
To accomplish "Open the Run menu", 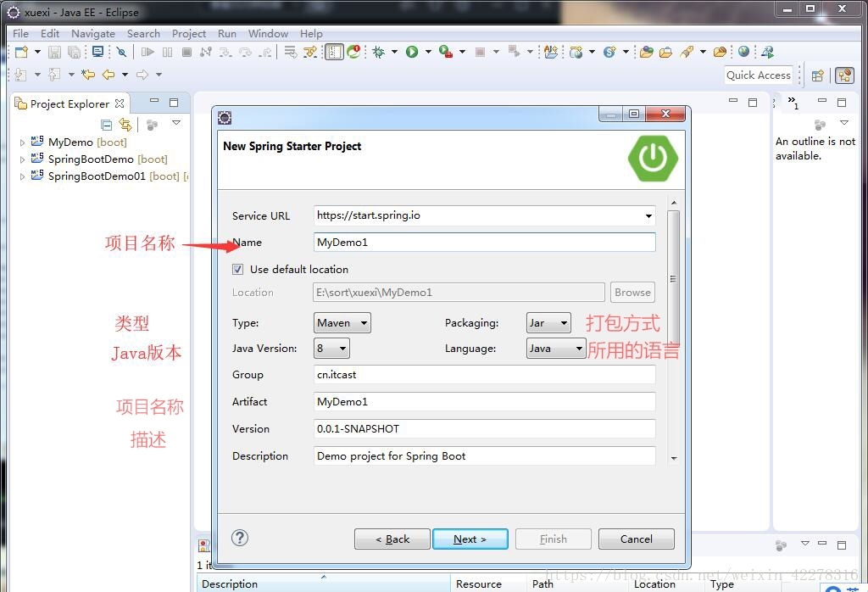I will (x=227, y=34).
